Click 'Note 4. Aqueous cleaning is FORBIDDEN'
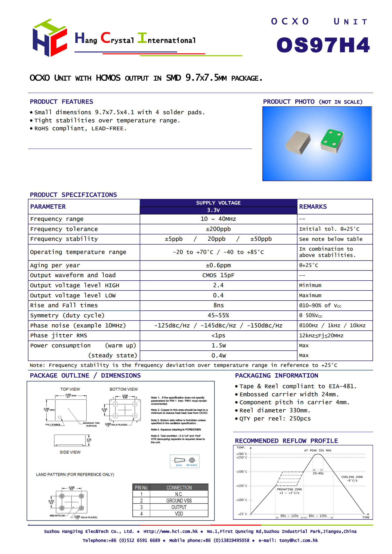392x554 pixels. pos(176,430)
